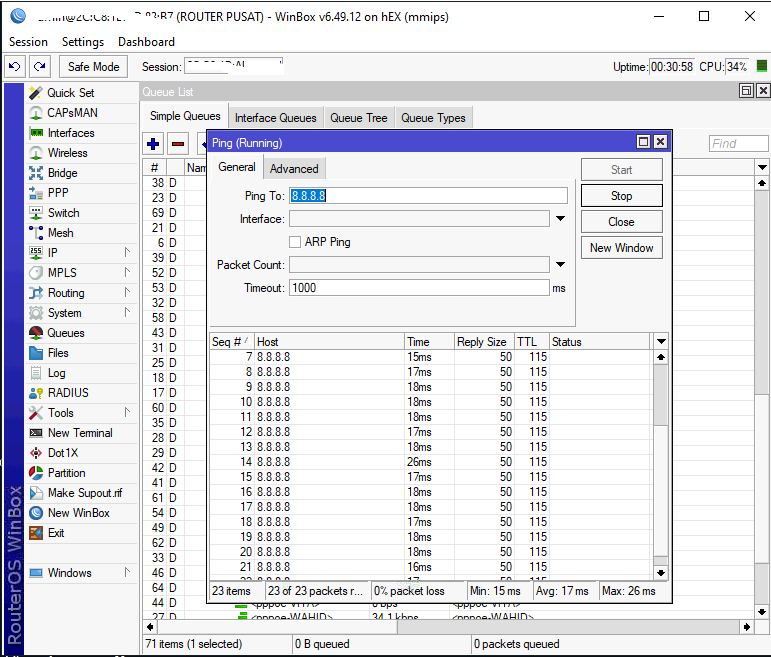The width and height of the screenshot is (771, 657).
Task: Expand the Routing submenu
Action: coord(127,293)
